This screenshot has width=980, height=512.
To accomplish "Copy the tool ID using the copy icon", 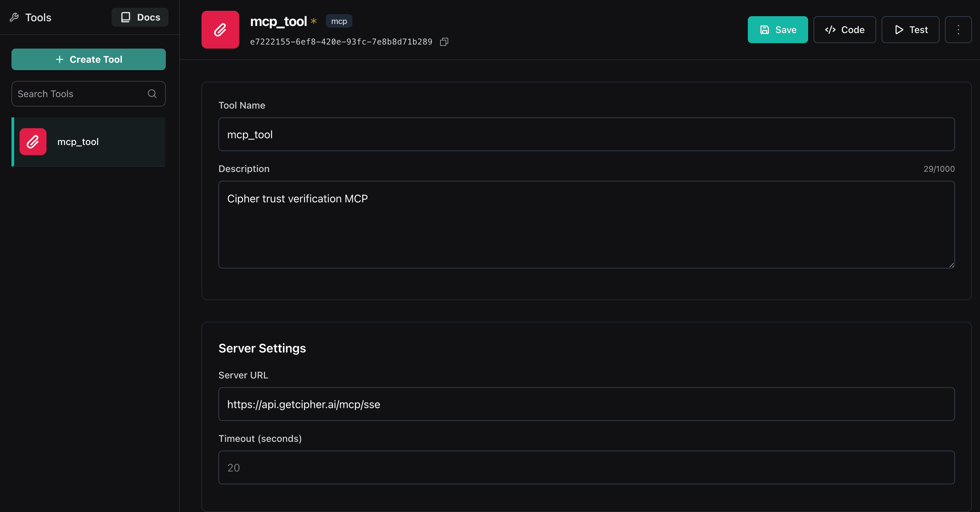I will (444, 42).
